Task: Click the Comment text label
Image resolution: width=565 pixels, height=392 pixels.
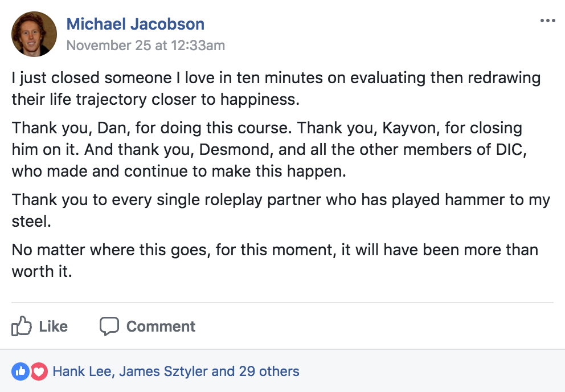Action: 161,326
